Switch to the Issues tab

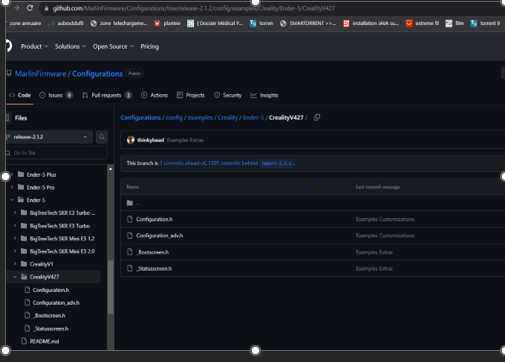(x=56, y=95)
